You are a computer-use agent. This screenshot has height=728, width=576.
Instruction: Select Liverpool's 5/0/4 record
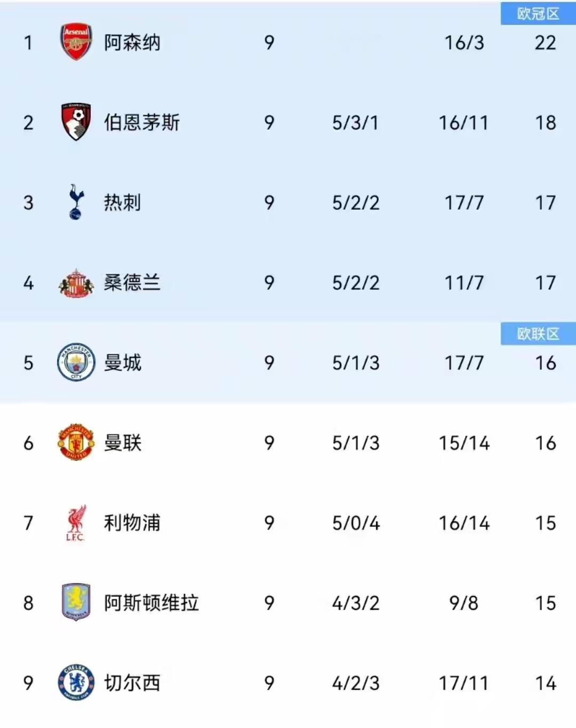[356, 523]
